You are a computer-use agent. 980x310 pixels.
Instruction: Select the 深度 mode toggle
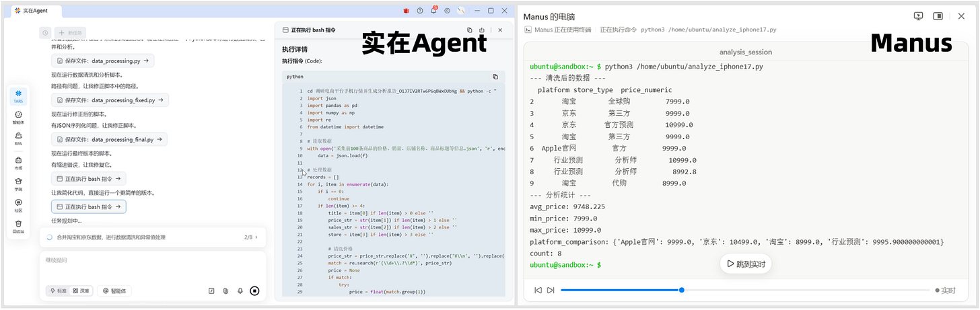pos(80,291)
